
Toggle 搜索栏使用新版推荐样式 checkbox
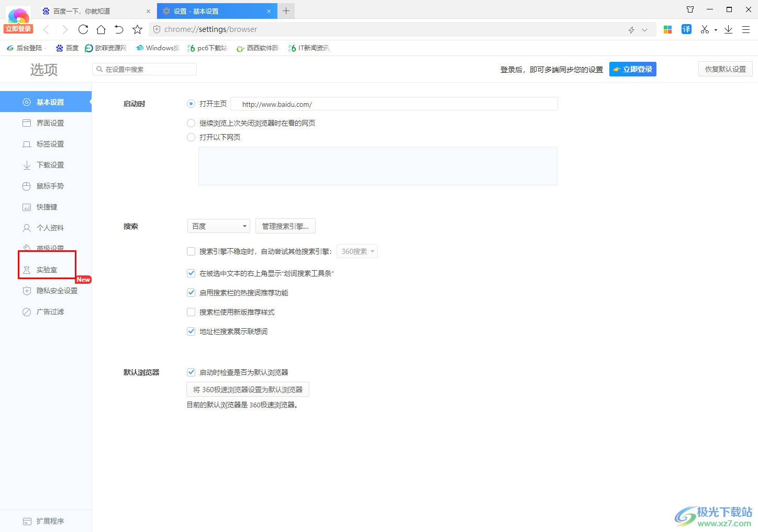(x=191, y=312)
